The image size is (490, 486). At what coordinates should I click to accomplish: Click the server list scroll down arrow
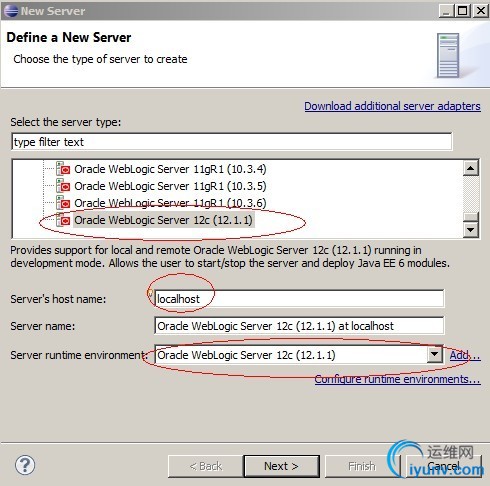471,229
